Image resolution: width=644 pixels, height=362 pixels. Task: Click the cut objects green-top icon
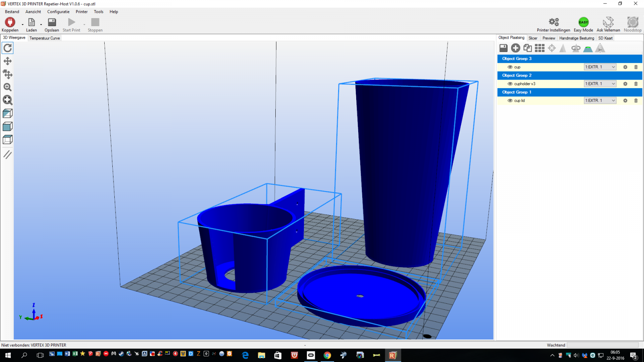coord(588,49)
